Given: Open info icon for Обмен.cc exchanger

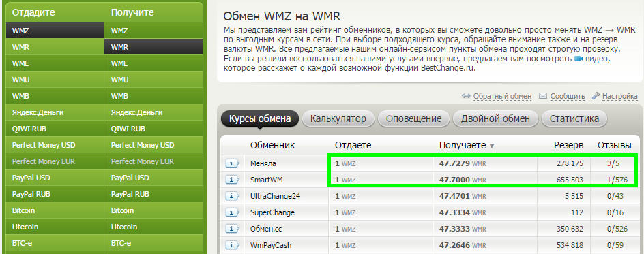Looking at the screenshot, I should (x=232, y=229).
